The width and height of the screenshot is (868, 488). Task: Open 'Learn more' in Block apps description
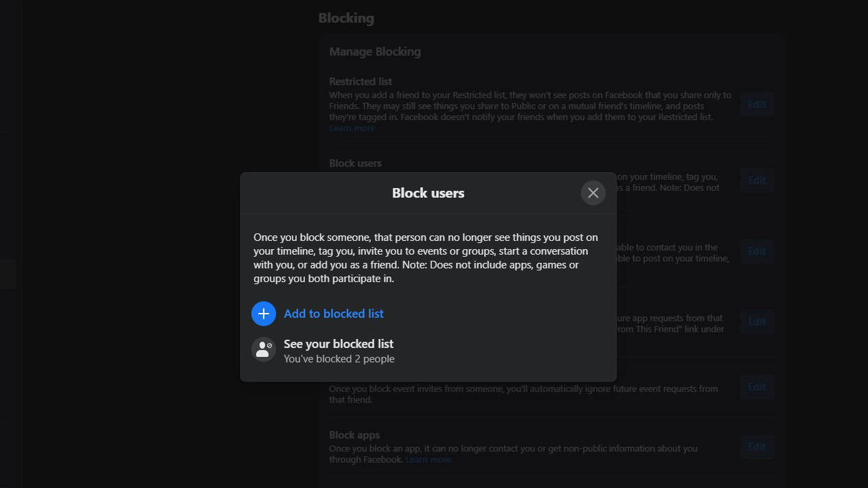coord(429,460)
